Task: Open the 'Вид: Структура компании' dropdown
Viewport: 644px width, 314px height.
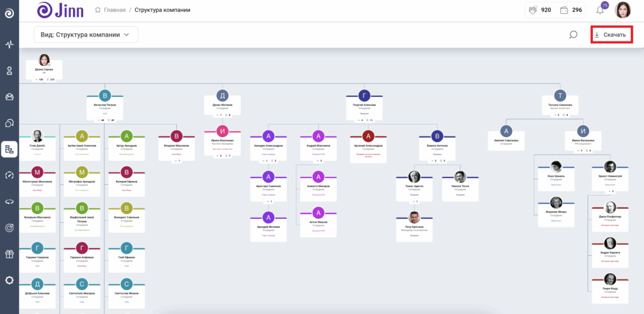Action: click(86, 35)
